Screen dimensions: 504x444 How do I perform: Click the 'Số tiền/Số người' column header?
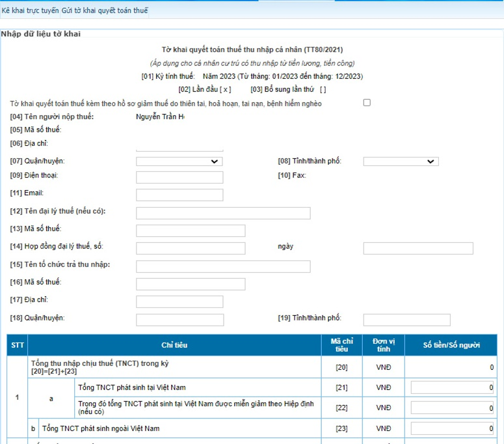click(451, 345)
